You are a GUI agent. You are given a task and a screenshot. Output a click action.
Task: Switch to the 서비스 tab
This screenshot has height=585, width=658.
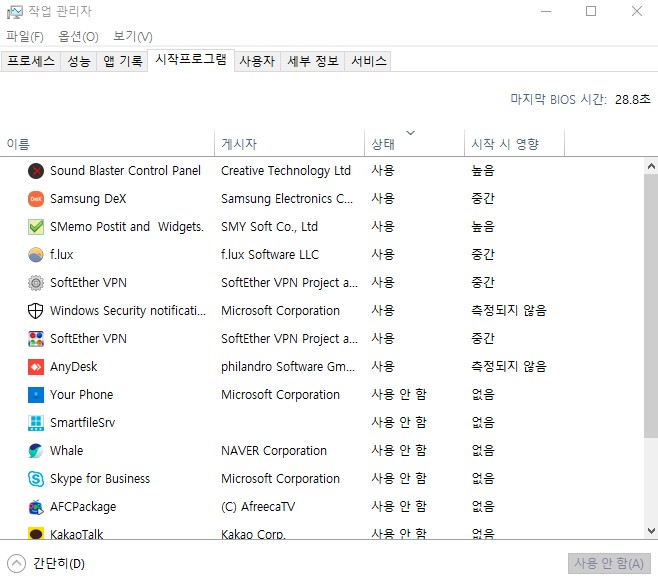pyautogui.click(x=368, y=61)
